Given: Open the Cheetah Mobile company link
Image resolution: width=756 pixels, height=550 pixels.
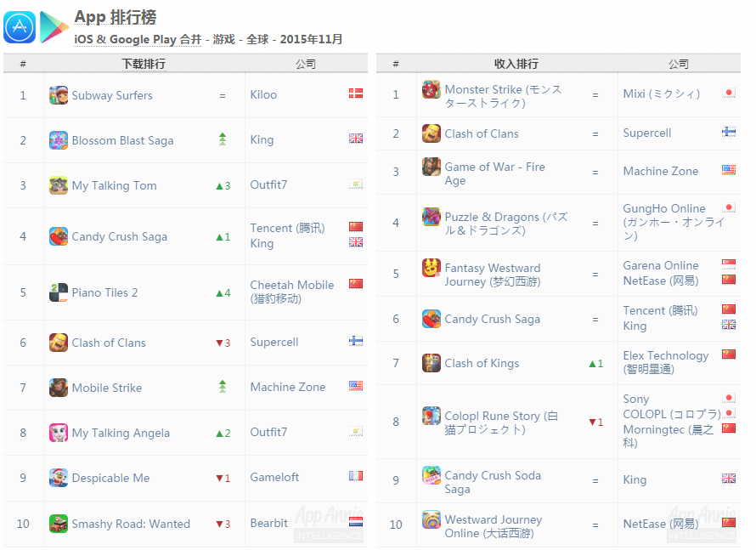Looking at the screenshot, I should click(x=291, y=292).
